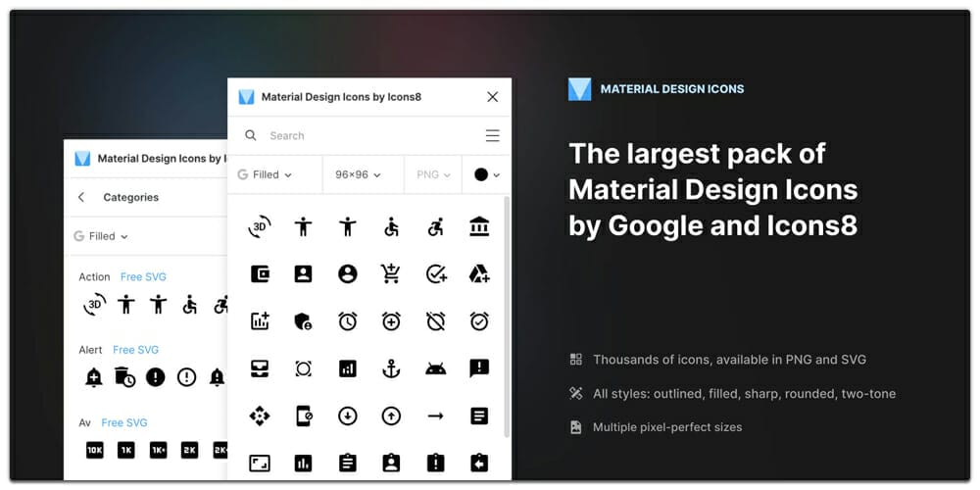
Task: Open the PNG format dropdown
Action: (x=433, y=175)
